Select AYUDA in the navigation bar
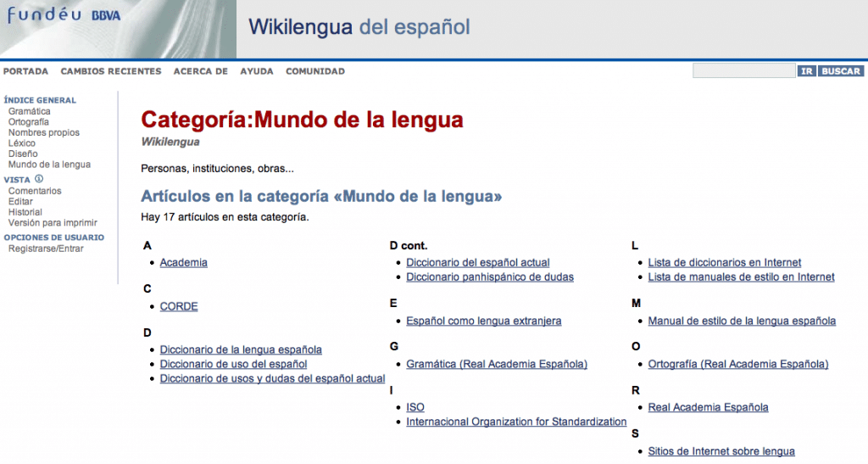 pyautogui.click(x=256, y=71)
